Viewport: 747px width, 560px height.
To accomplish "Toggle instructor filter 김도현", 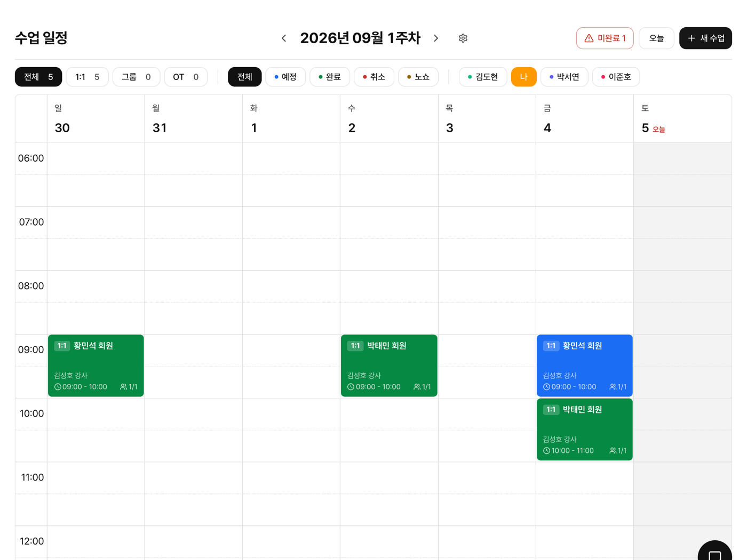I will coord(483,77).
